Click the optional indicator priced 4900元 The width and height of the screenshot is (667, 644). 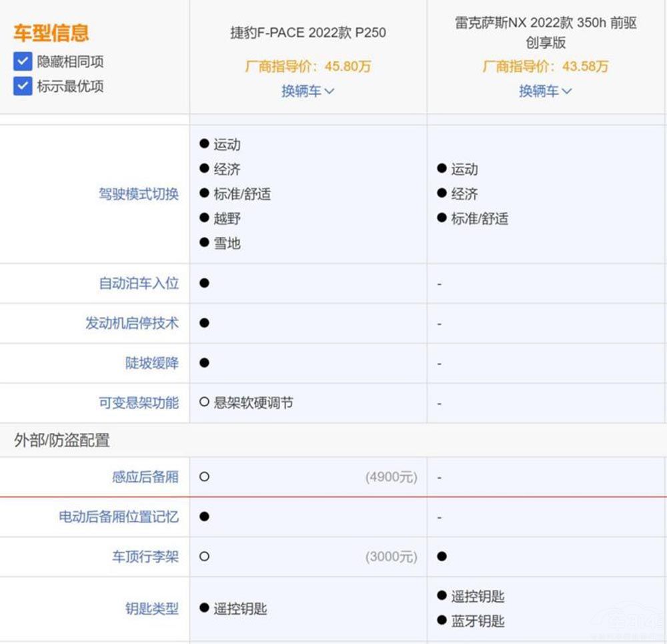[x=203, y=477]
